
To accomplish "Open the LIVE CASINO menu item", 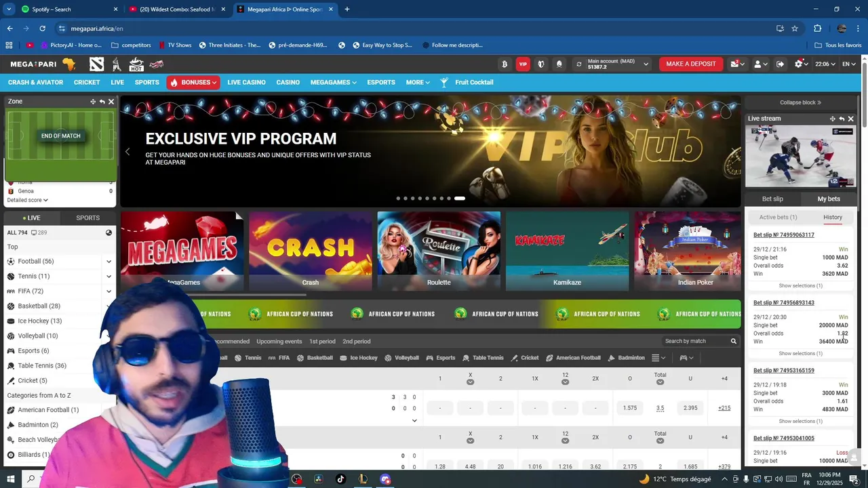I will 246,82.
